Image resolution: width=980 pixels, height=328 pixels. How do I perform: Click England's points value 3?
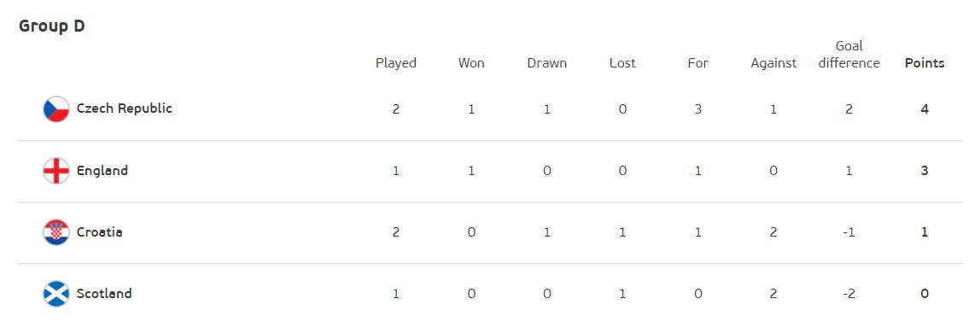(925, 170)
